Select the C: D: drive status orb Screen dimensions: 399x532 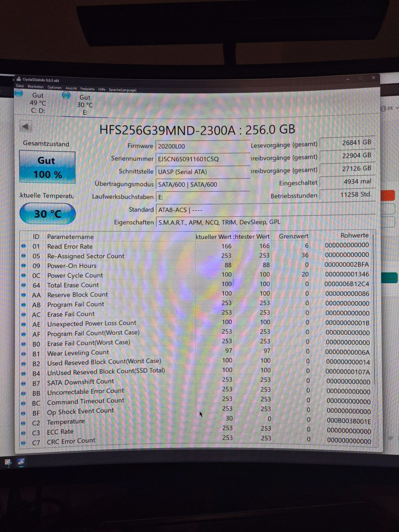click(19, 93)
